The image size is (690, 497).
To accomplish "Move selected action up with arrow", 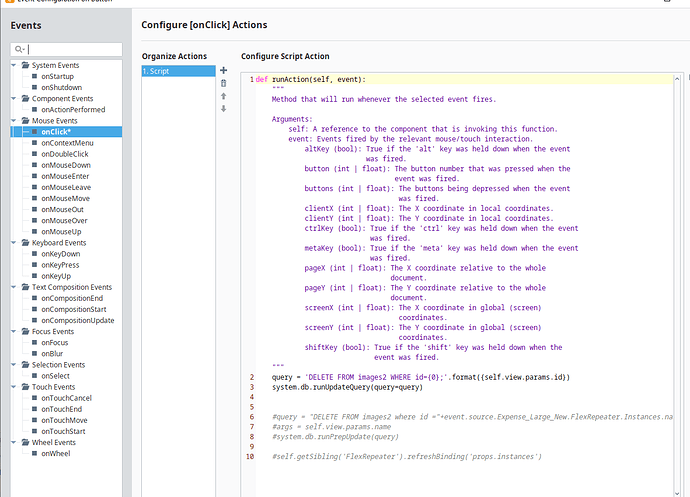I will pos(224,96).
